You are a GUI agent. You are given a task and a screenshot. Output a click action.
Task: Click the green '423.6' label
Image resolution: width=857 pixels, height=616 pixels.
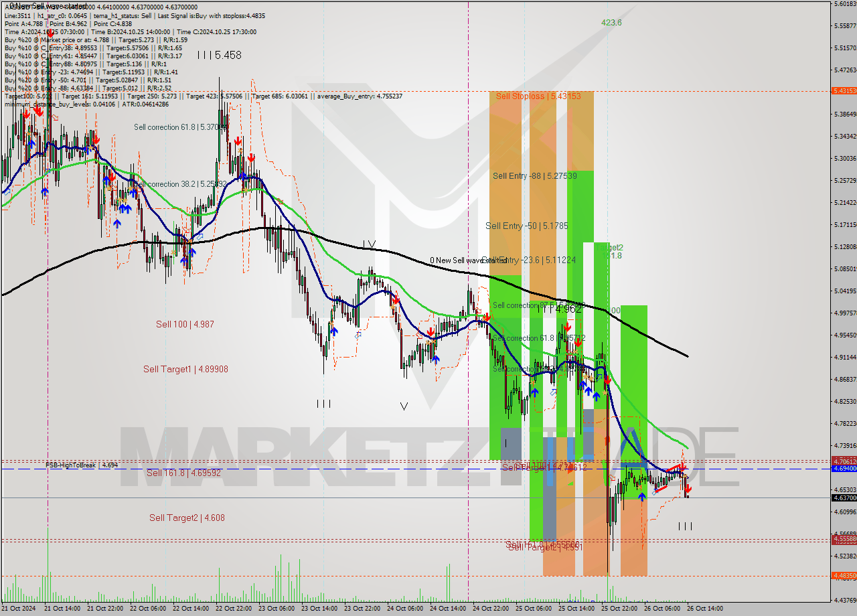(611, 23)
